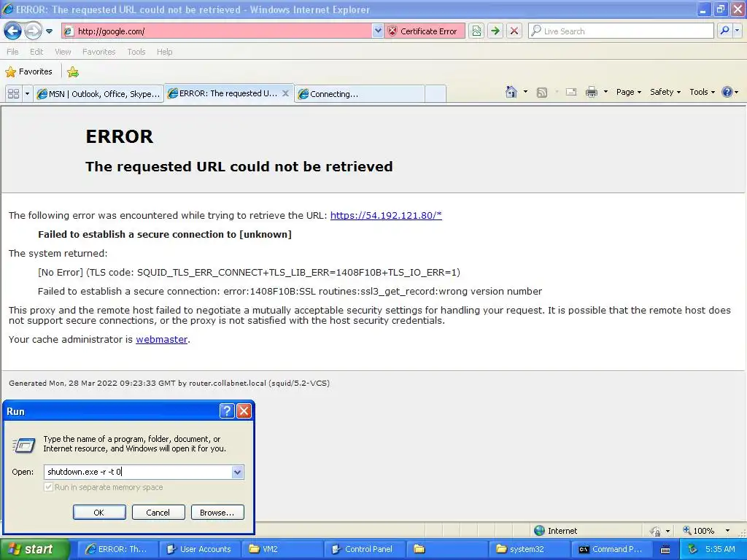747x560 pixels.
Task: Open the Windows start menu
Action: pyautogui.click(x=34, y=549)
